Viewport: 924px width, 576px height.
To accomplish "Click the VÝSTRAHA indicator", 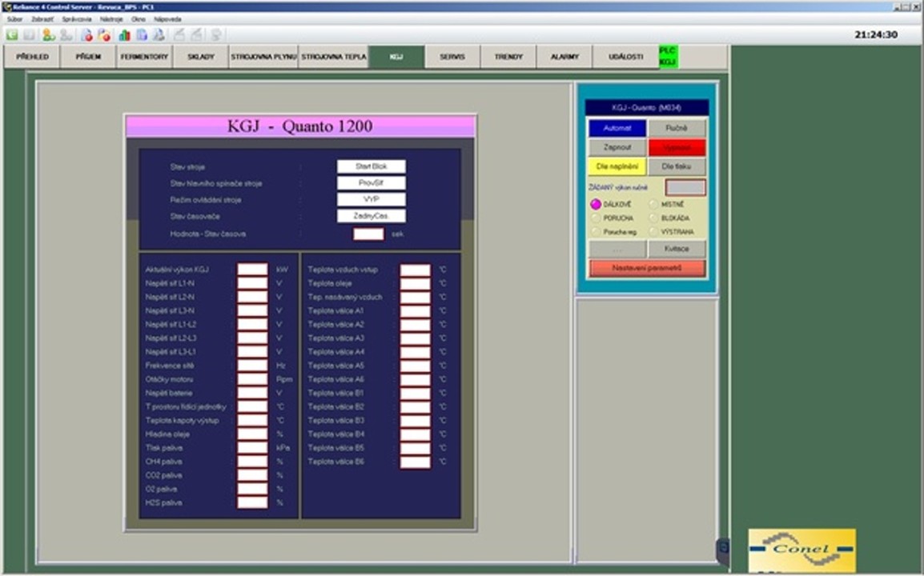I will [653, 232].
